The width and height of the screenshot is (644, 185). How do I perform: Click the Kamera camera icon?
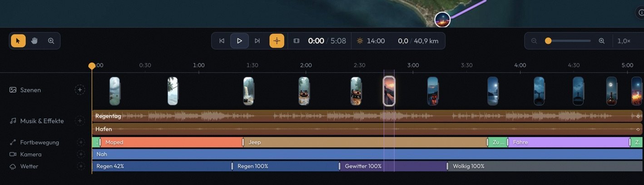pyautogui.click(x=13, y=154)
